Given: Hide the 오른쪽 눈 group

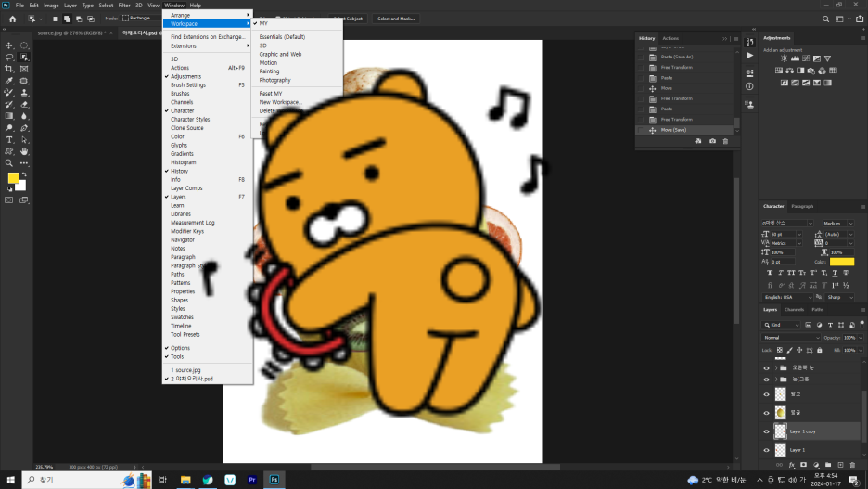Looking at the screenshot, I should tap(767, 367).
